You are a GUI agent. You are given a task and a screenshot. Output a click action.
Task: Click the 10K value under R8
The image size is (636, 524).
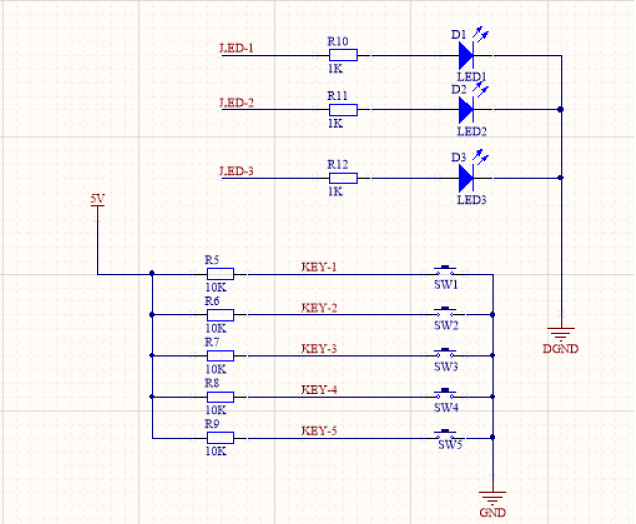pyautogui.click(x=216, y=410)
